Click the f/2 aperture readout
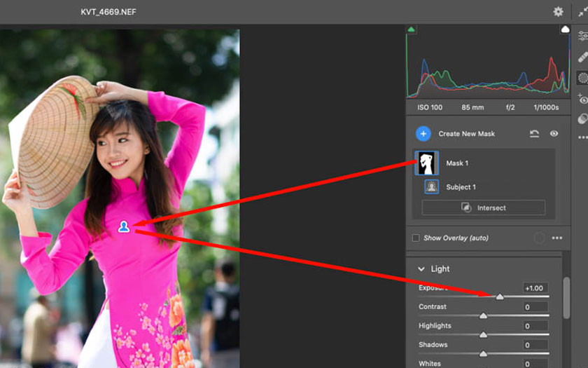This screenshot has height=368, width=588. [x=510, y=107]
